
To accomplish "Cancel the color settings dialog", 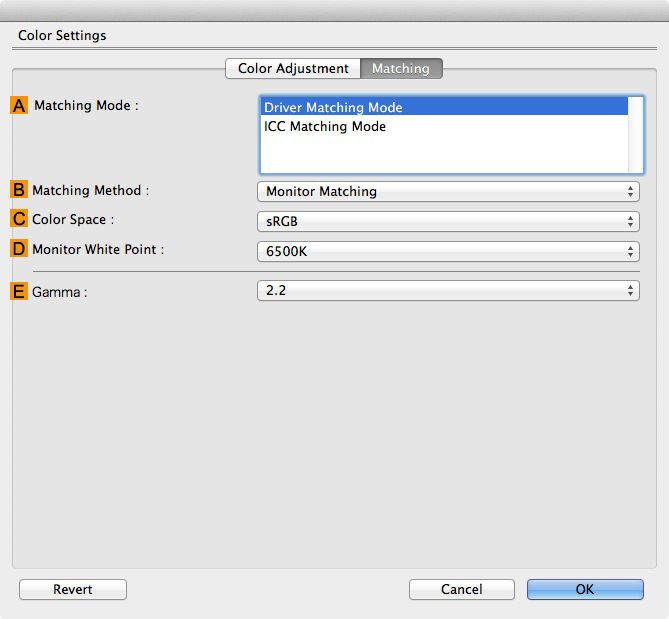I will (461, 589).
